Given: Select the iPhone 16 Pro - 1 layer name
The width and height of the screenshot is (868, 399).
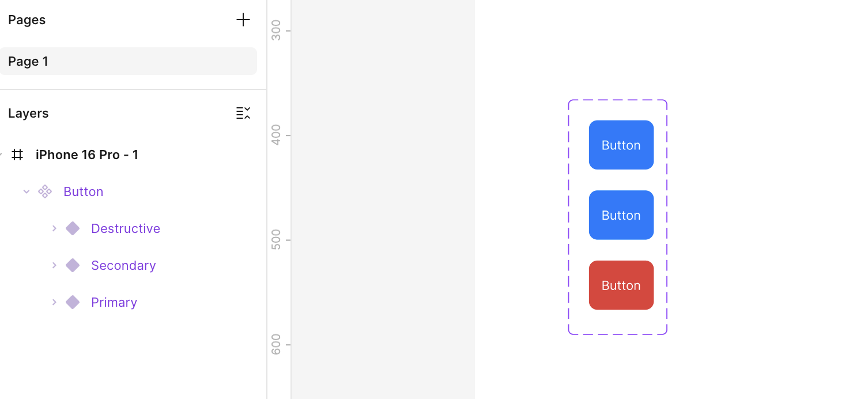Looking at the screenshot, I should 86,155.
